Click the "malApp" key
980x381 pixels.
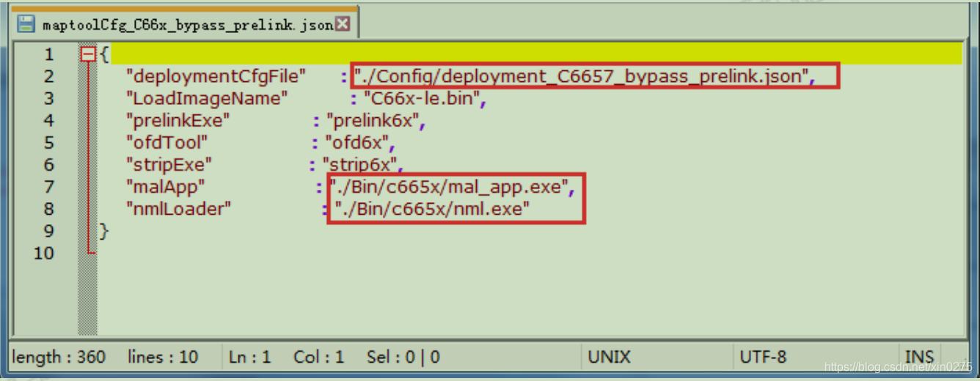tap(166, 187)
